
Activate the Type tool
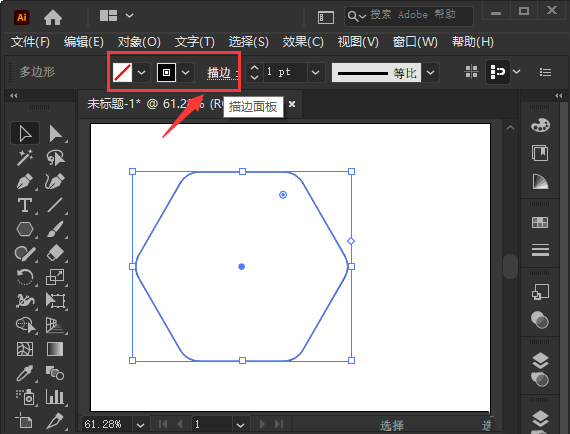[25, 205]
